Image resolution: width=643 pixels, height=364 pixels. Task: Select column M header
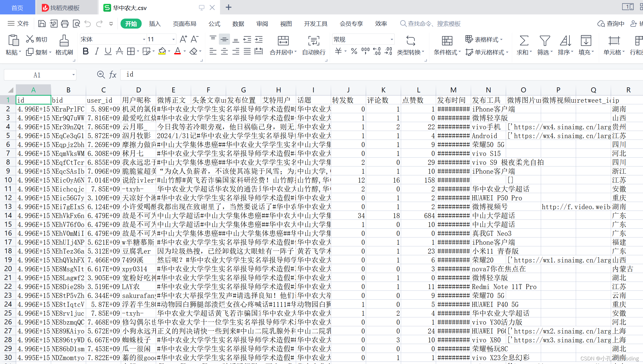click(x=453, y=90)
